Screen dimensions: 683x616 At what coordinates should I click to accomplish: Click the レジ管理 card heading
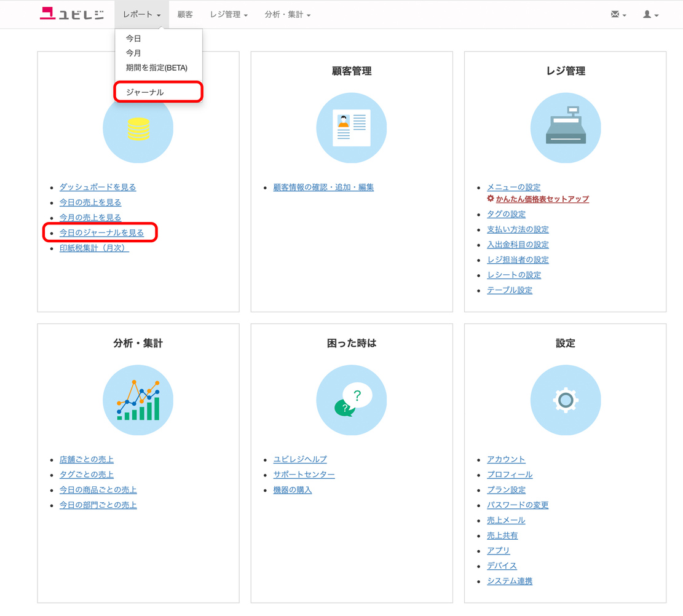(x=566, y=71)
